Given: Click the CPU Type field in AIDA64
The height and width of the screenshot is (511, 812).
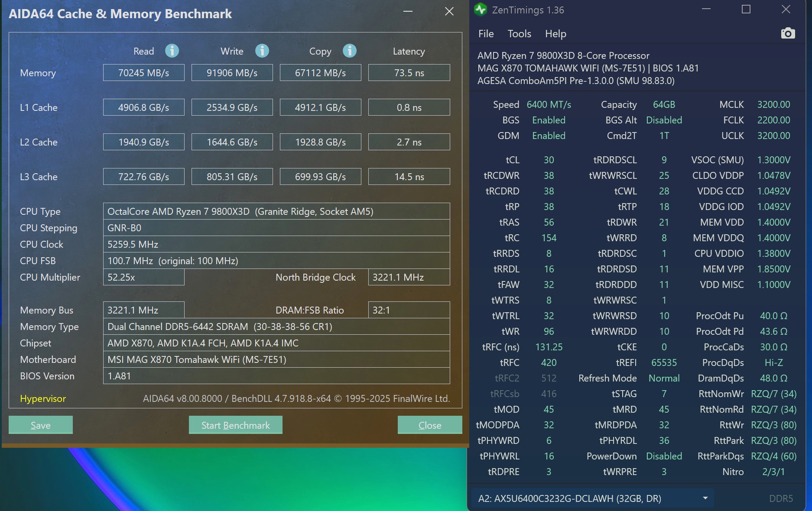Looking at the screenshot, I should point(276,211).
